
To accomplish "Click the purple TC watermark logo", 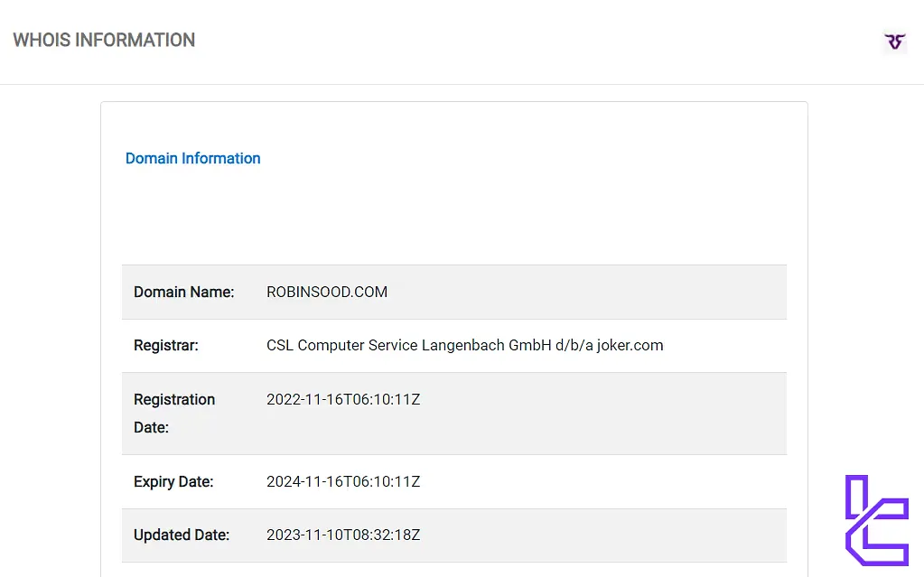I will (875, 520).
